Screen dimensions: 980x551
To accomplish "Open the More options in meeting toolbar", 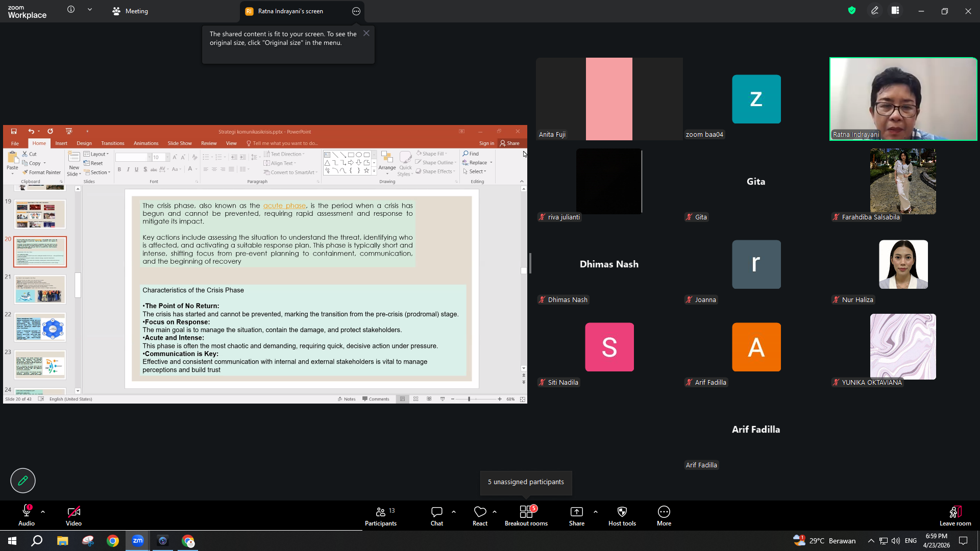I will [x=664, y=516].
